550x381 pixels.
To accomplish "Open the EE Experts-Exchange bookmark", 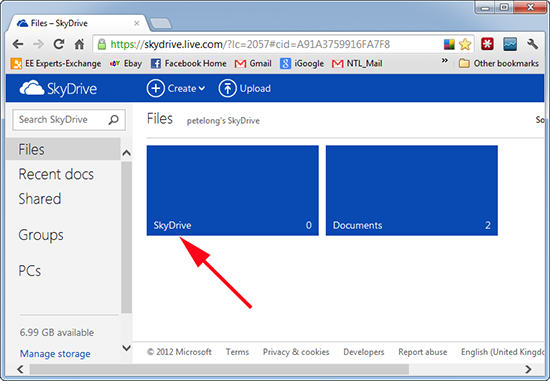I will pyautogui.click(x=56, y=64).
